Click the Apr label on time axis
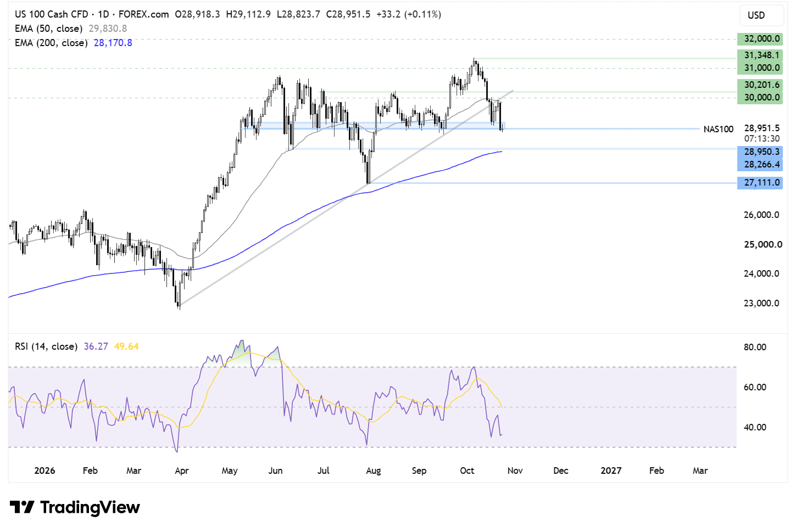796x532 pixels. [x=182, y=471]
